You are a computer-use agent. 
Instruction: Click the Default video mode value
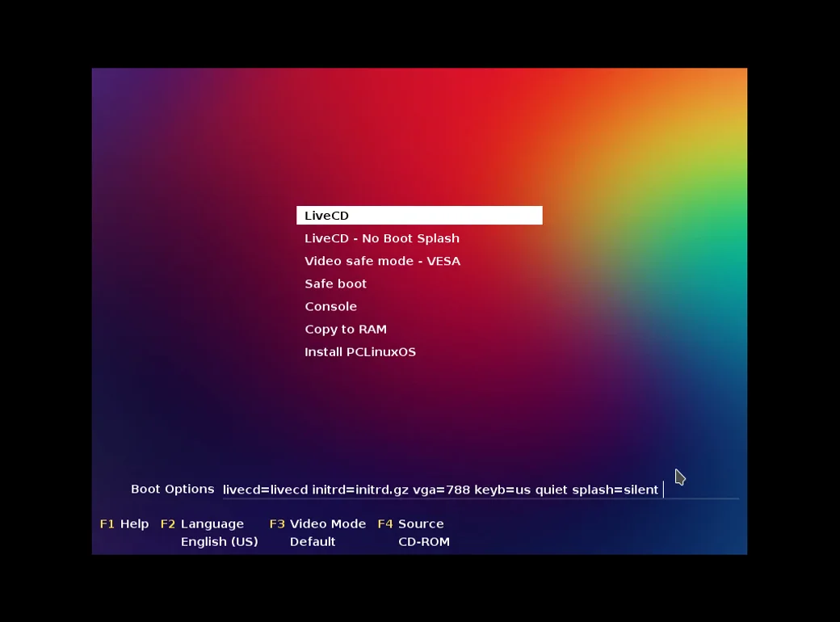coord(313,542)
